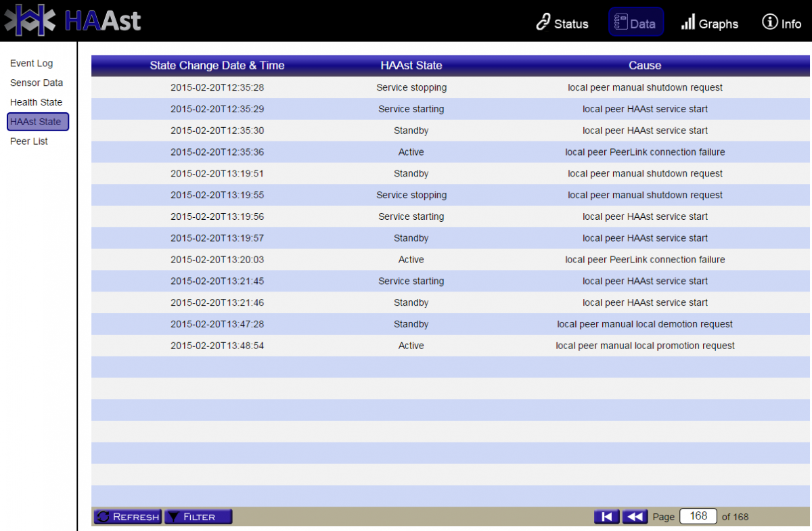Click the funnel icon on the Filter button
The width and height of the screenshot is (812, 531).
pyautogui.click(x=175, y=516)
